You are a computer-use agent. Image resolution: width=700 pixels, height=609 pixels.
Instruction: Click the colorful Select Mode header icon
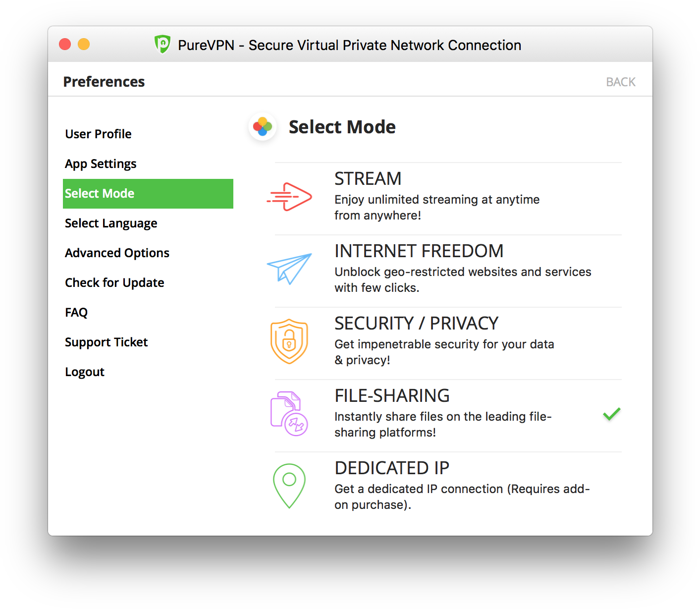[x=263, y=127]
